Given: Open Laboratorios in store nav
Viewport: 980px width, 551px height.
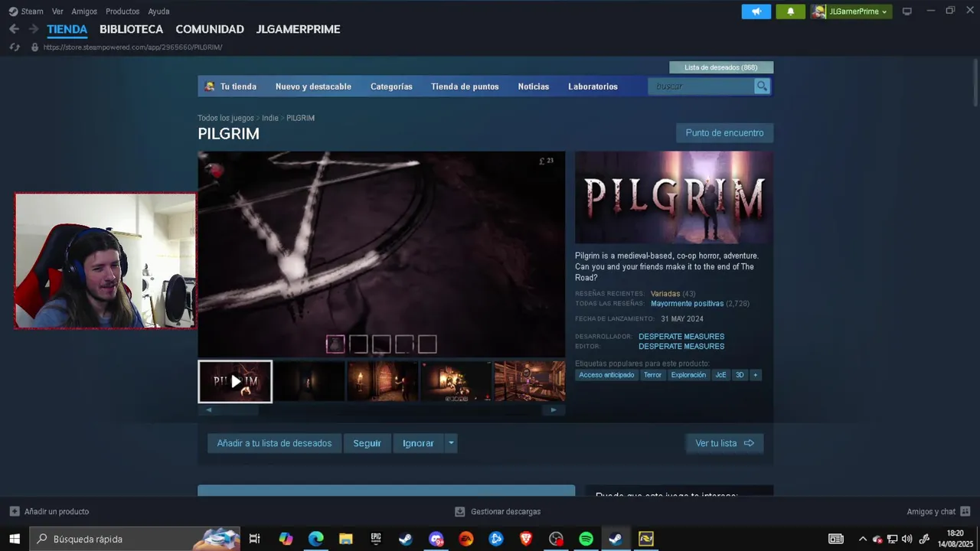Looking at the screenshot, I should coord(593,86).
